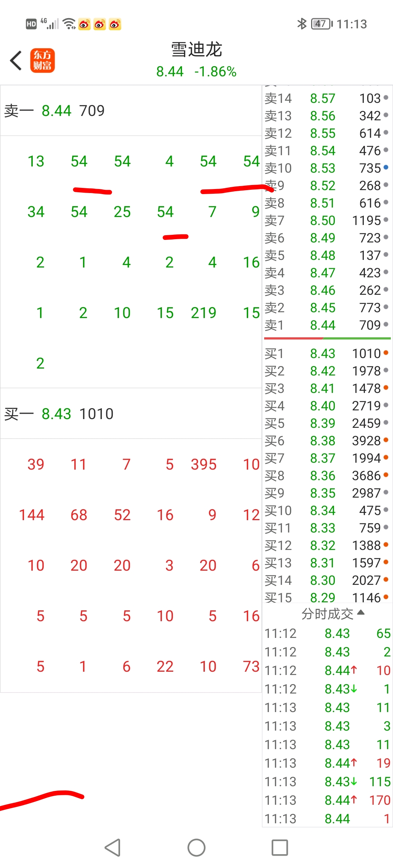393x868 pixels.
Task: Select buy level 买14 at 8.30
Action: pos(327,580)
